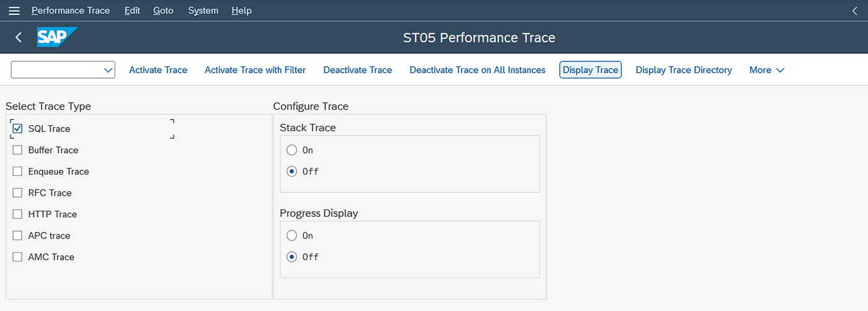The image size is (868, 311).
Task: Click the back arrow icon
Action: pos(19,38)
